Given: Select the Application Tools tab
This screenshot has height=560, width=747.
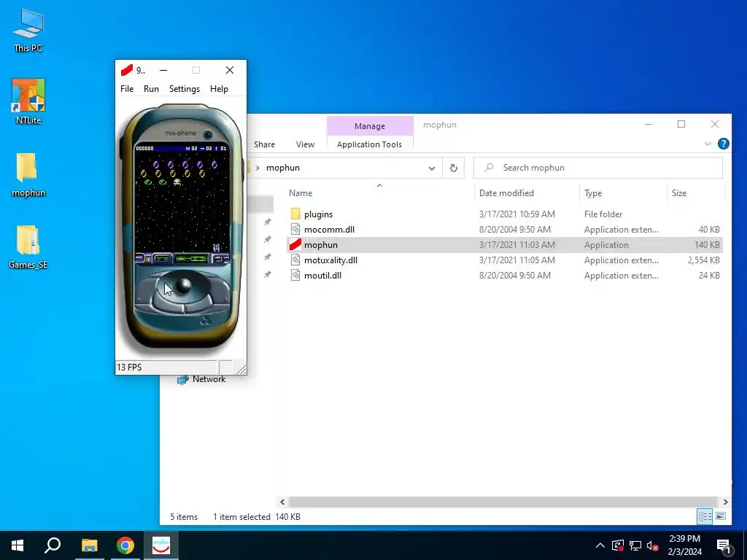Looking at the screenshot, I should 369,144.
